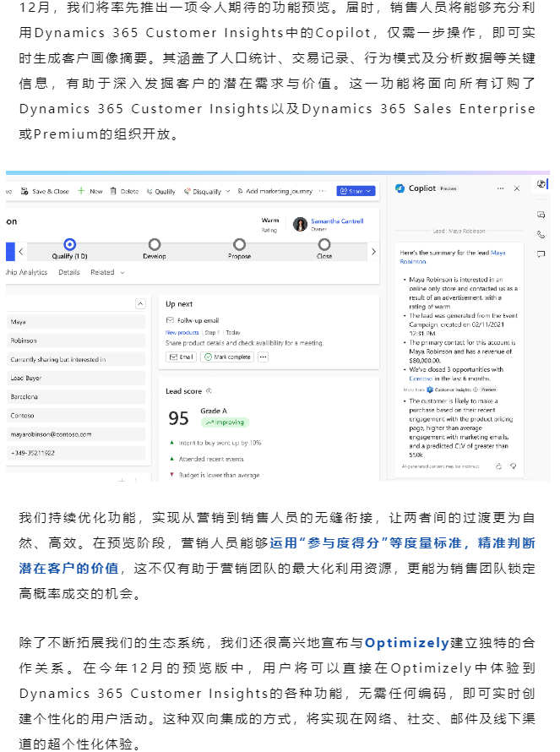Open the blue Share dropdown button

(356, 191)
